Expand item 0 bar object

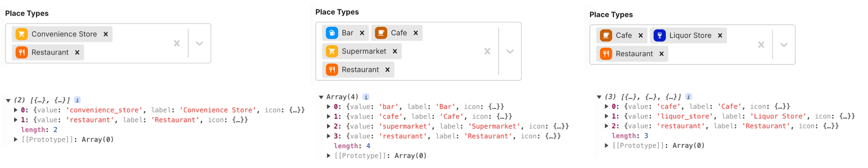point(329,107)
